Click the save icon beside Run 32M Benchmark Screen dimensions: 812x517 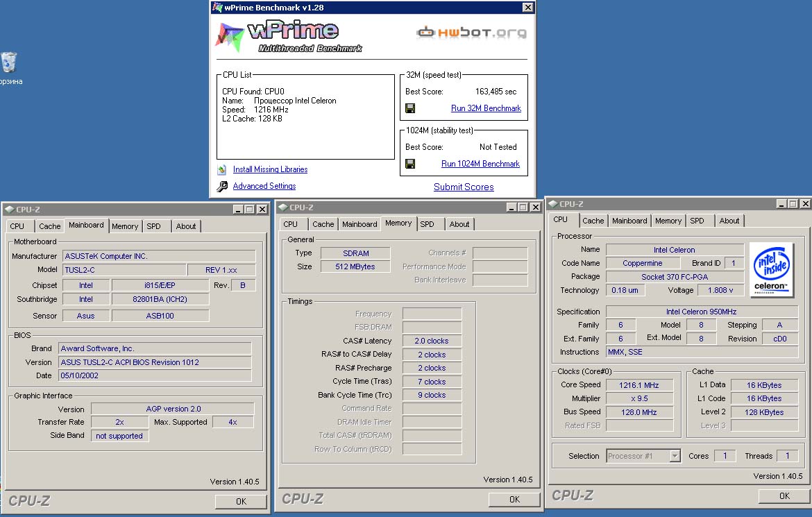(x=410, y=108)
